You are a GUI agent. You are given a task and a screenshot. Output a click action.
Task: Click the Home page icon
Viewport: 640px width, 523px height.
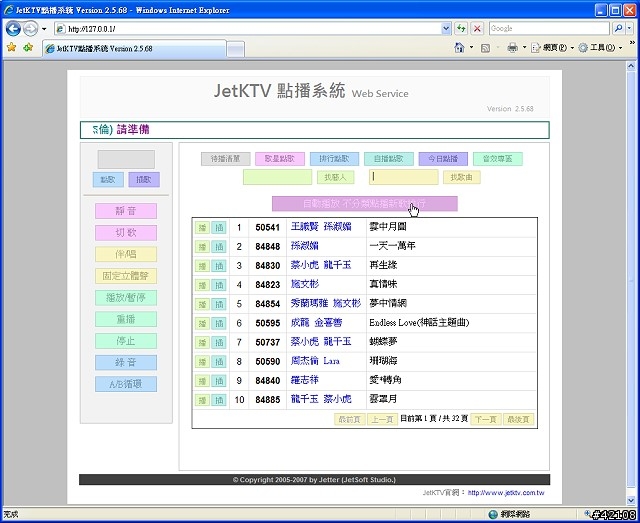click(459, 48)
